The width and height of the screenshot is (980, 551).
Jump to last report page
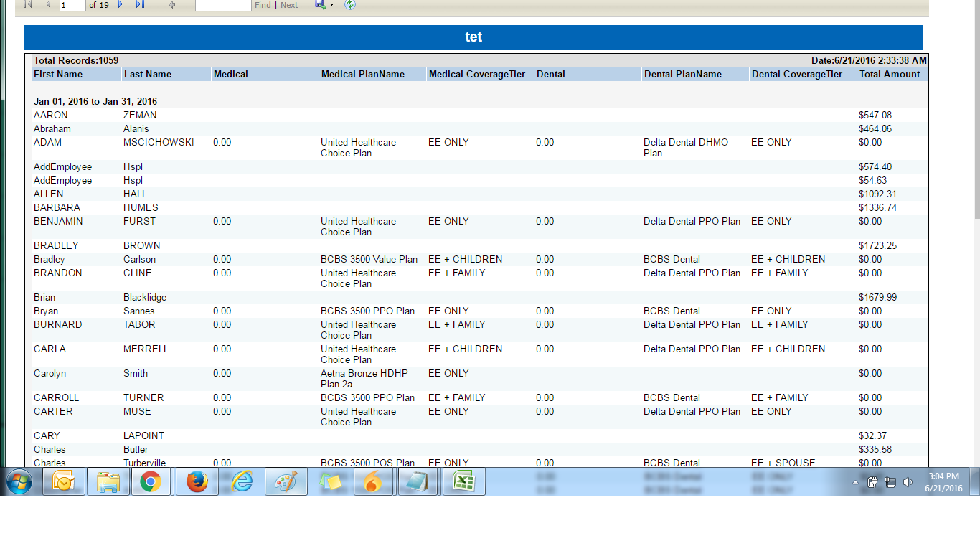pos(140,5)
